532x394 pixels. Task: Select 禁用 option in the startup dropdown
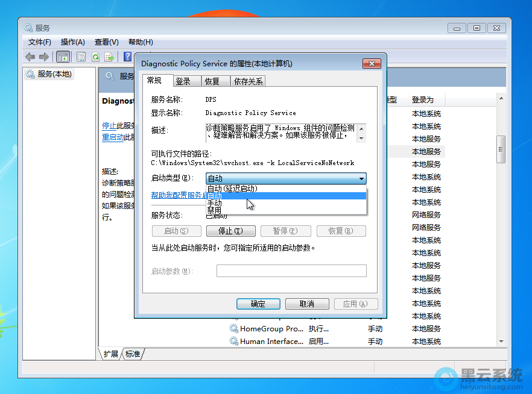(x=215, y=210)
